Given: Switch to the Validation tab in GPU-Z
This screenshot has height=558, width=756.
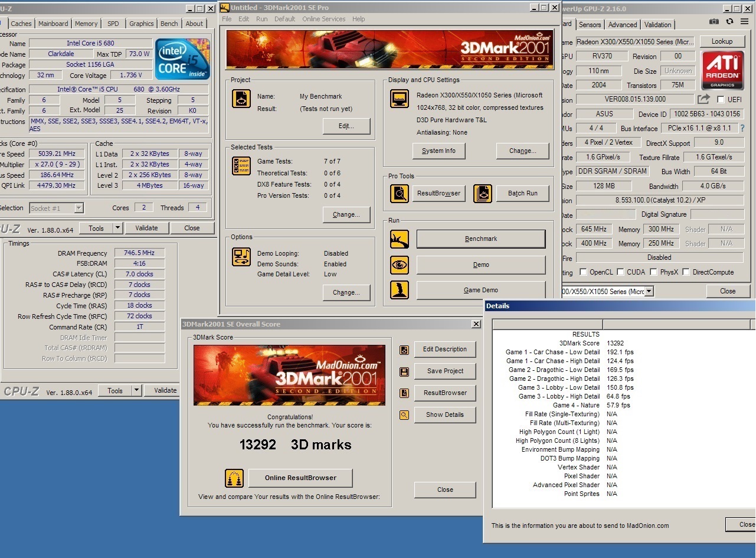Looking at the screenshot, I should (x=657, y=25).
